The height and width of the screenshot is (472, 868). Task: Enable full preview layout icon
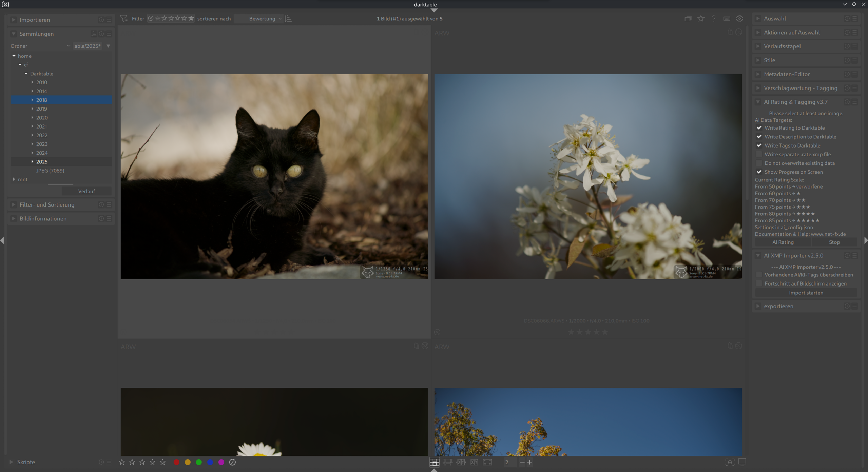pyautogui.click(x=487, y=462)
